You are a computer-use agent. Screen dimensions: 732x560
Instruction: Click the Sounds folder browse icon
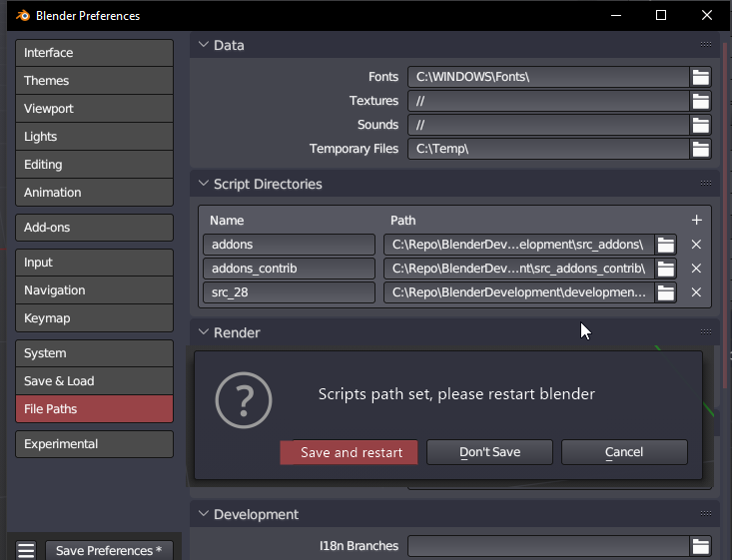coord(700,125)
